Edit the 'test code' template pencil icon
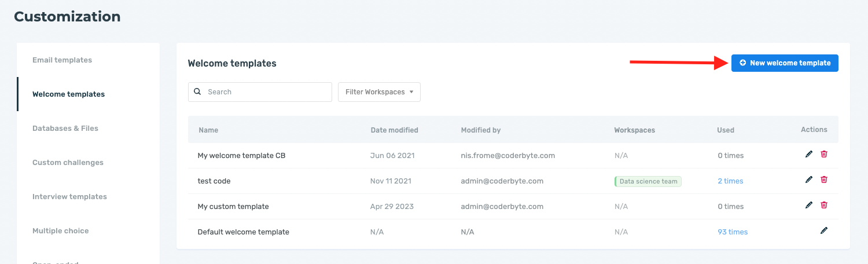The image size is (868, 264). (809, 179)
